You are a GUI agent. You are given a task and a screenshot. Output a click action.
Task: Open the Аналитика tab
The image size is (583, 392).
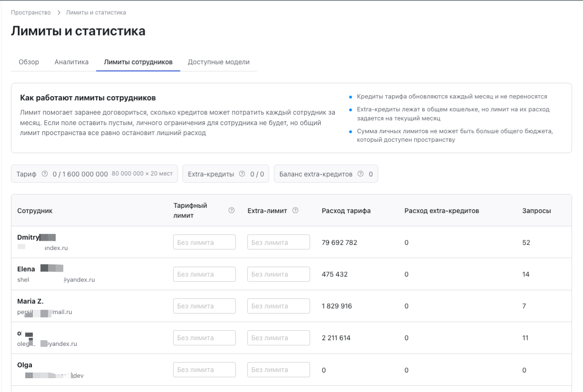(71, 62)
